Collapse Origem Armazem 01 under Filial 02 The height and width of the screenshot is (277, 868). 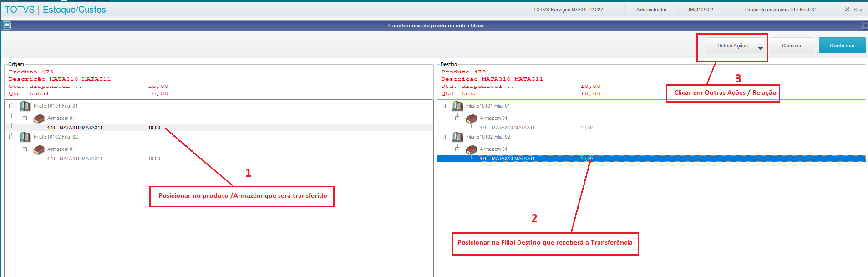click(x=25, y=149)
